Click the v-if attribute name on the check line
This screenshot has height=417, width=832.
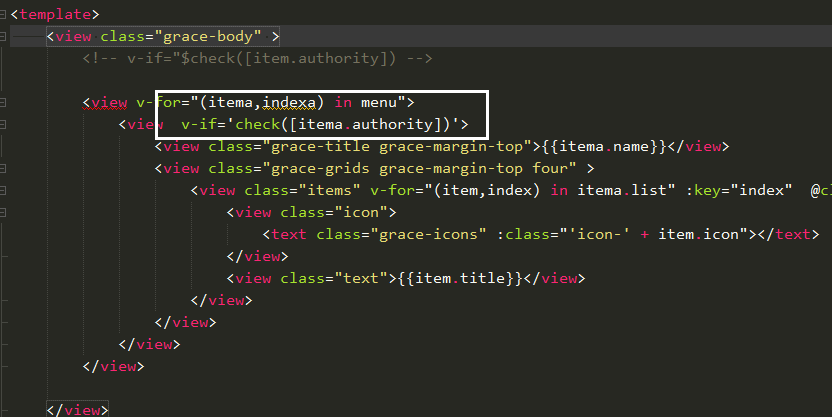point(199,124)
